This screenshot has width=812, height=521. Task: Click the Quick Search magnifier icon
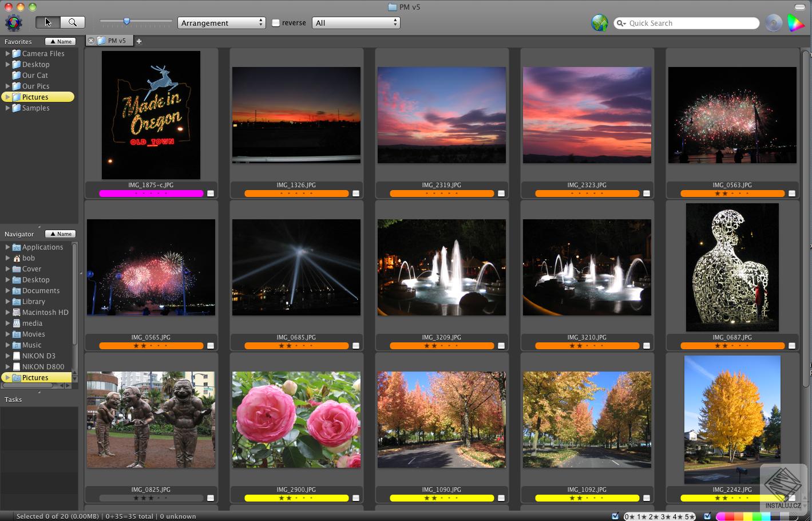[621, 23]
